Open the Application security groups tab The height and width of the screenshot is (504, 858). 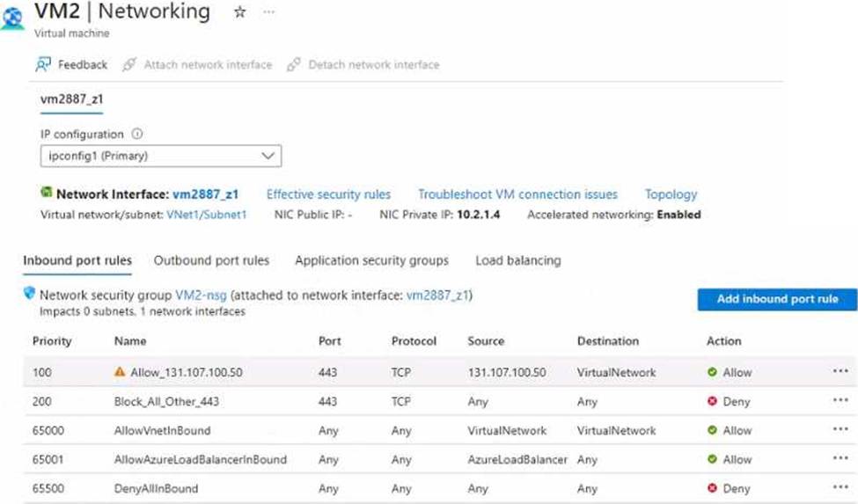click(371, 260)
